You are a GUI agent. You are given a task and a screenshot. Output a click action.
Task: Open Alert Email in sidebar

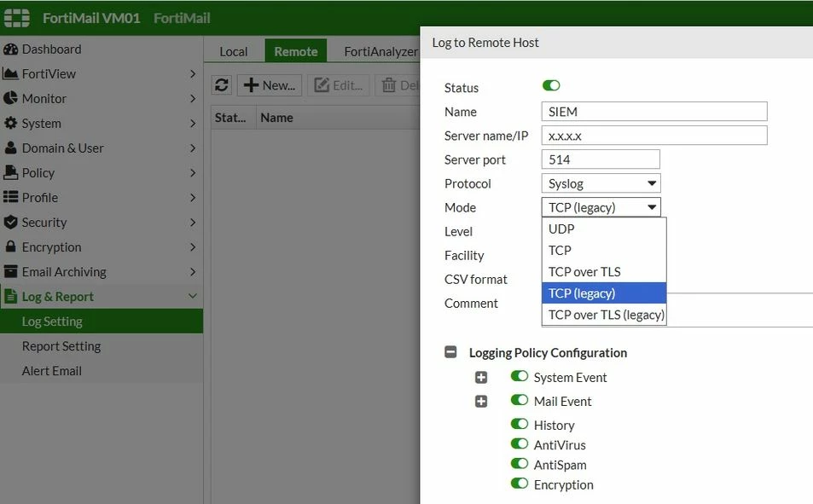point(102,371)
